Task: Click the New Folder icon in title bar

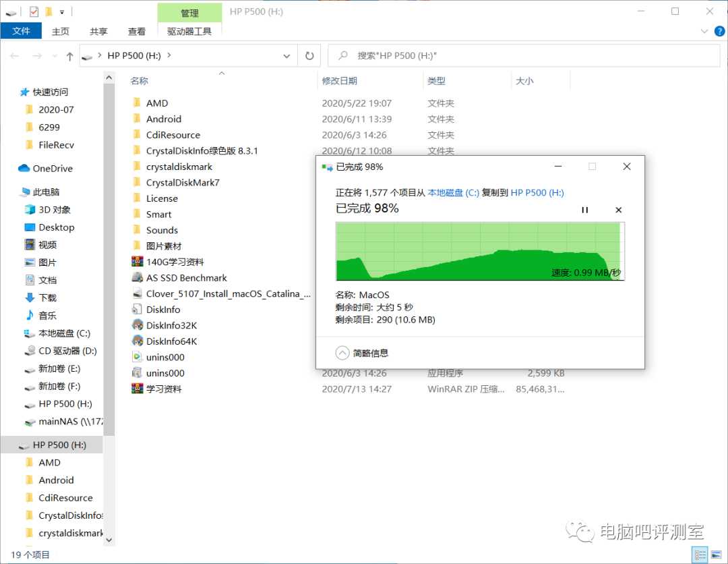Action: coord(49,11)
